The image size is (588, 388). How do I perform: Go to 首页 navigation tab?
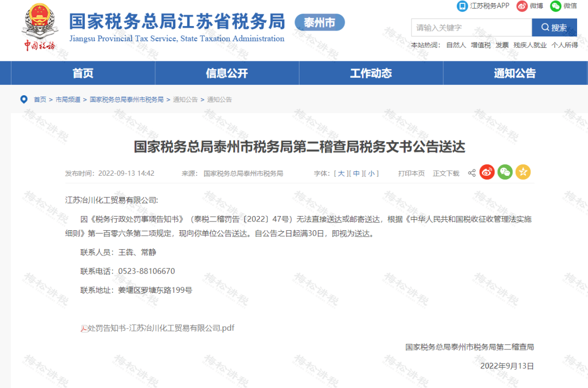pyautogui.click(x=83, y=73)
